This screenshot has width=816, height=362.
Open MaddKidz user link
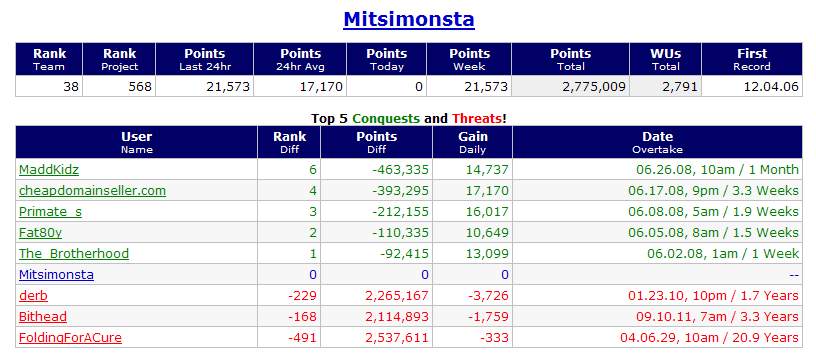coord(49,170)
